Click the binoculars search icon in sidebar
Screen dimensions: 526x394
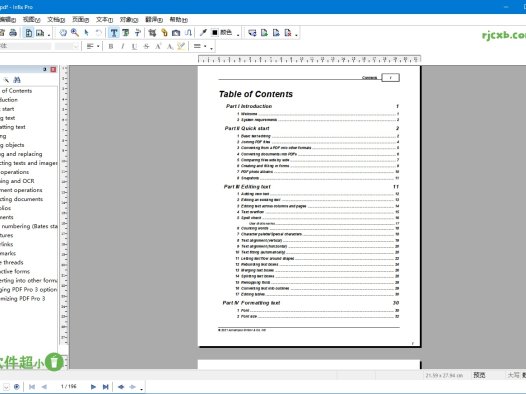[x=17, y=80]
